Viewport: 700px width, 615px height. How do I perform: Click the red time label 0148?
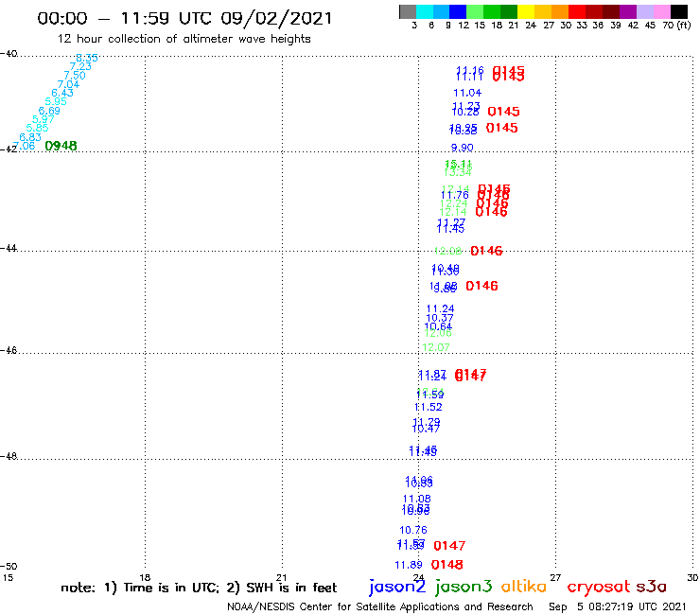coord(446,565)
